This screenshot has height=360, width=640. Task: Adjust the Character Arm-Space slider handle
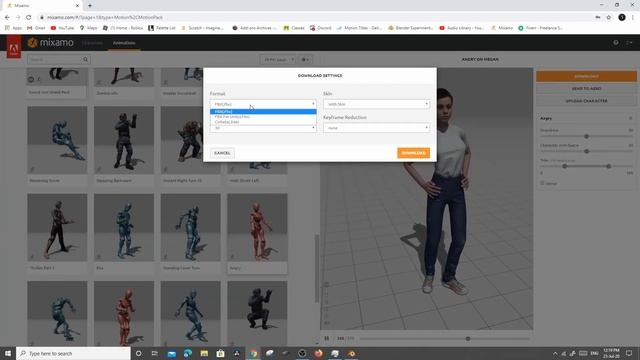[587, 151]
